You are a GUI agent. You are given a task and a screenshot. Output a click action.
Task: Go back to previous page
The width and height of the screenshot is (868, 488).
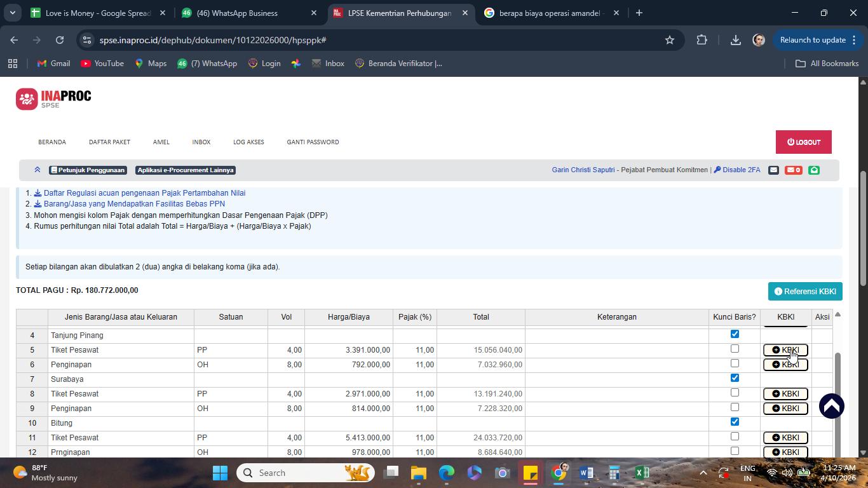point(14,40)
